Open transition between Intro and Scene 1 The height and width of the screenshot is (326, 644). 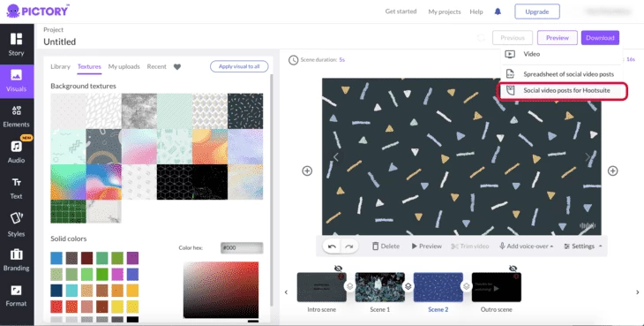coord(350,286)
